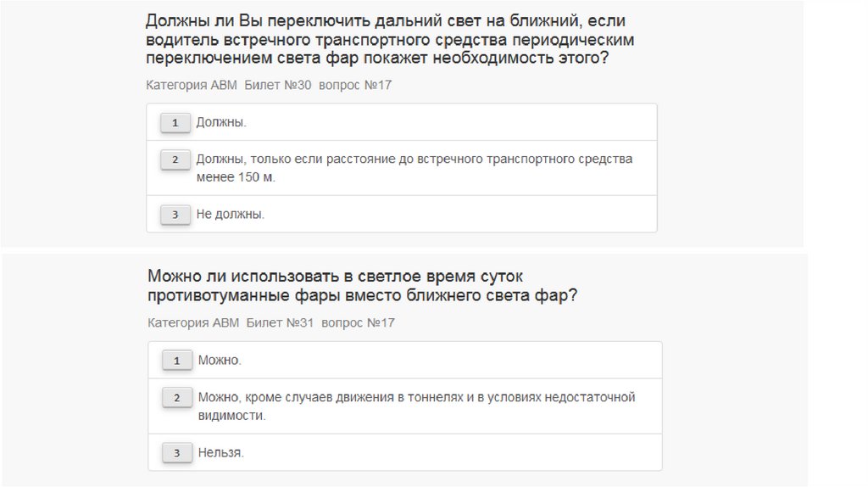
Task: Click number 3 button beside "Не должны."
Action: pyautogui.click(x=175, y=215)
